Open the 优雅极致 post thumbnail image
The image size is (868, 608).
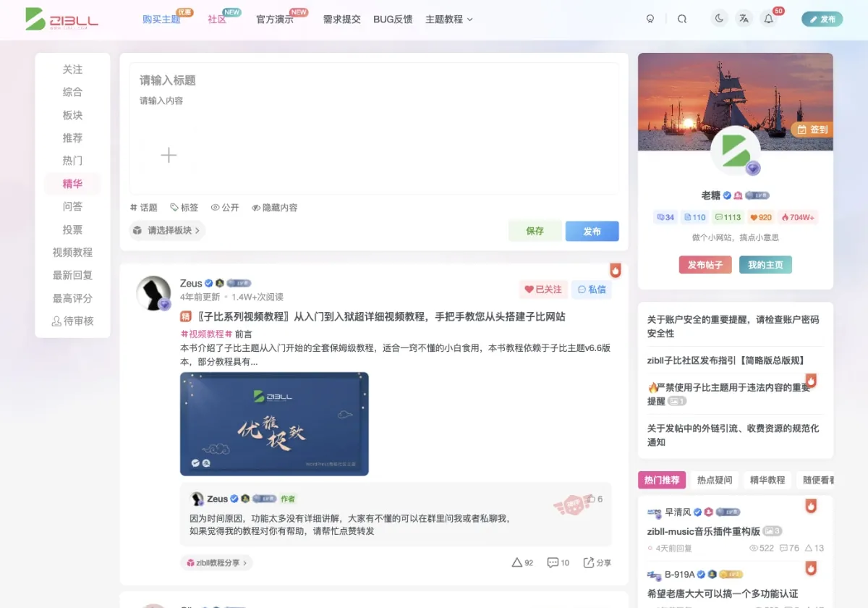tap(274, 423)
